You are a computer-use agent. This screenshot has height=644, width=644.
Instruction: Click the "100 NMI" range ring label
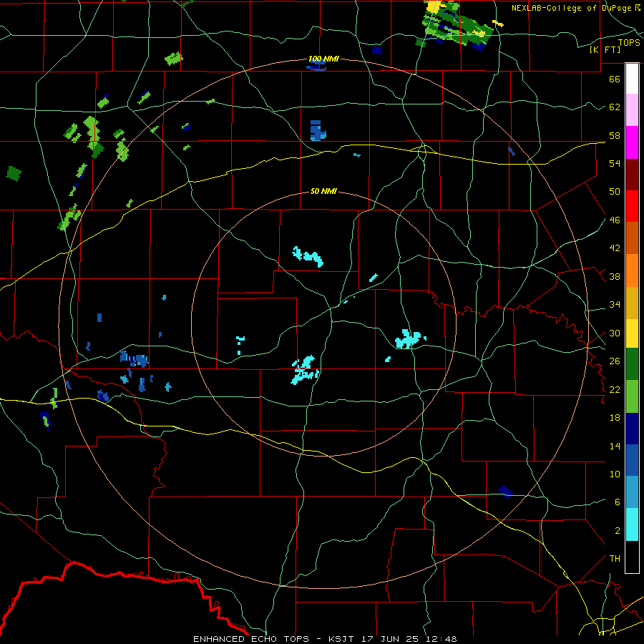[x=323, y=59]
